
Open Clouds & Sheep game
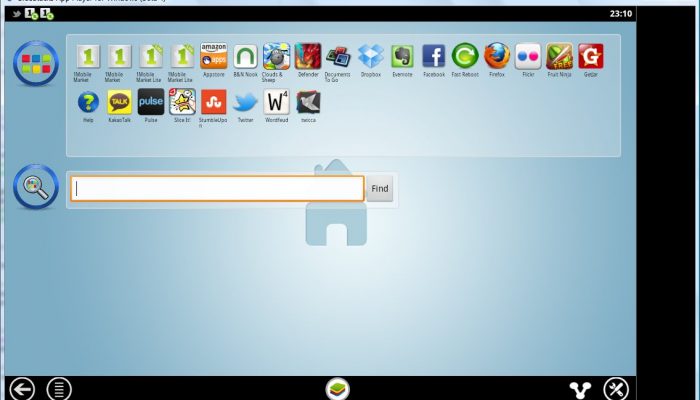276,56
